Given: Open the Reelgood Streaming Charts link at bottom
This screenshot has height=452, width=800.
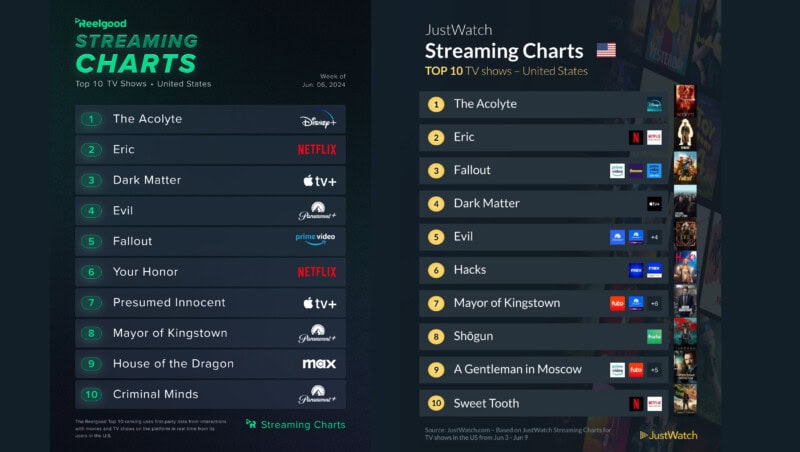Looking at the screenshot, I should pyautogui.click(x=296, y=424).
